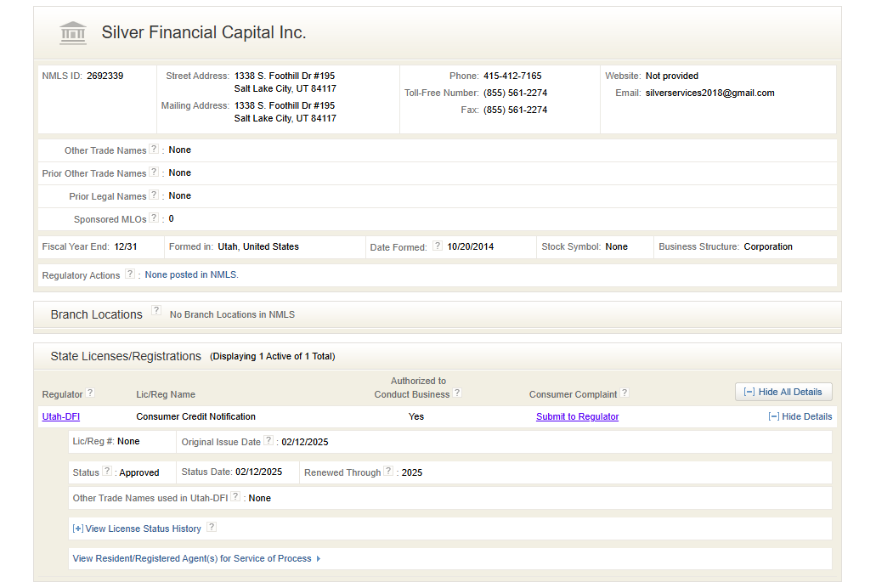The width and height of the screenshot is (876, 588).
Task: Click help icon next to Authorized to Conduct Business
Action: pyautogui.click(x=457, y=393)
